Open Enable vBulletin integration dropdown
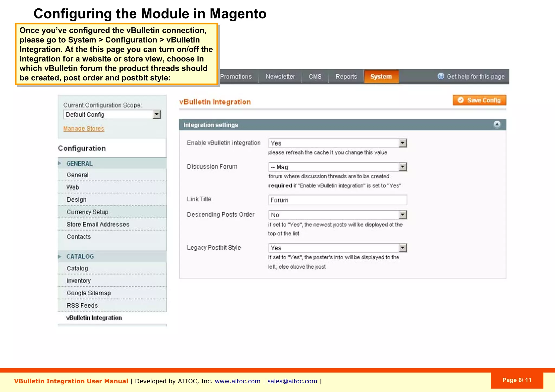Viewport: 555px width, 392px height. (338, 143)
